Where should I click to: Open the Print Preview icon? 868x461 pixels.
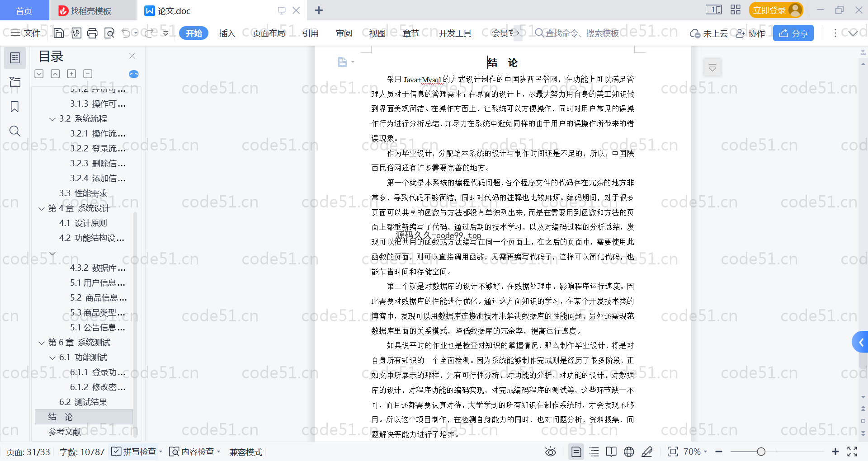pos(109,33)
